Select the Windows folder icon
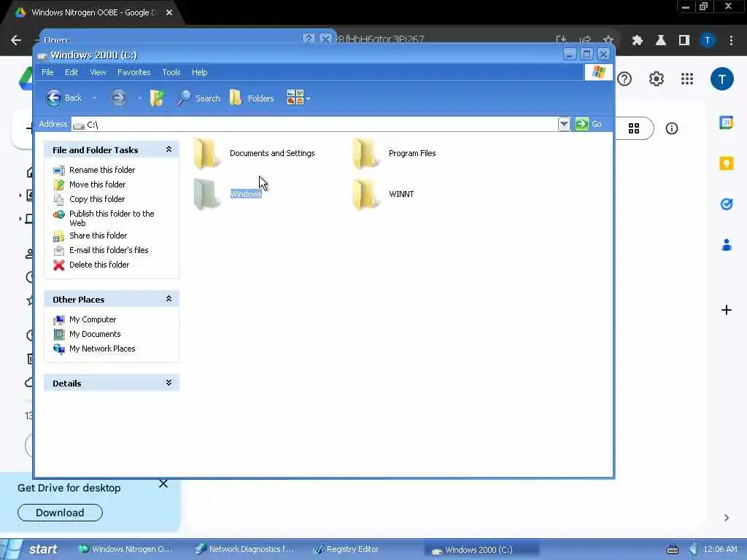Image resolution: width=747 pixels, height=560 pixels. coord(206,194)
